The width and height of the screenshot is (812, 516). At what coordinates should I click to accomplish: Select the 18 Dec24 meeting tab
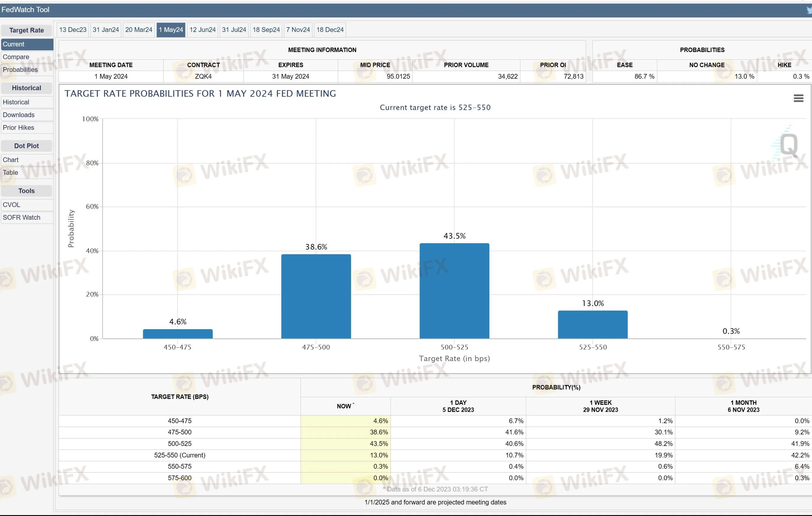(x=330, y=30)
